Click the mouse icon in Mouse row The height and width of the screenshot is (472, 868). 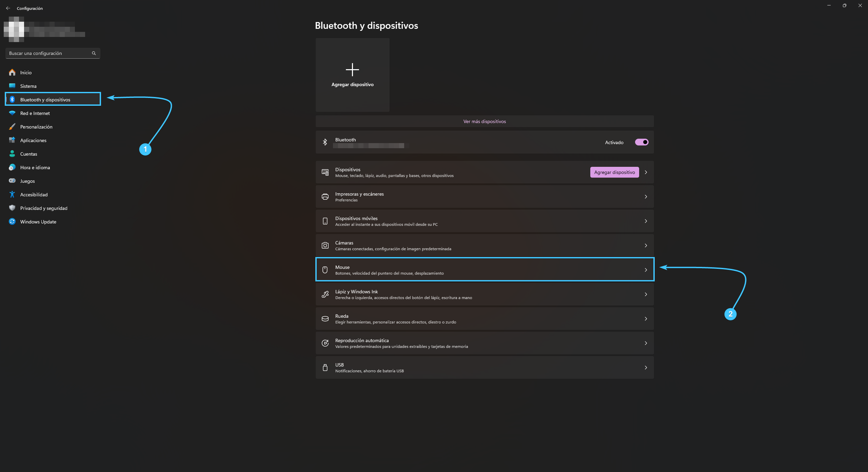pyautogui.click(x=325, y=270)
